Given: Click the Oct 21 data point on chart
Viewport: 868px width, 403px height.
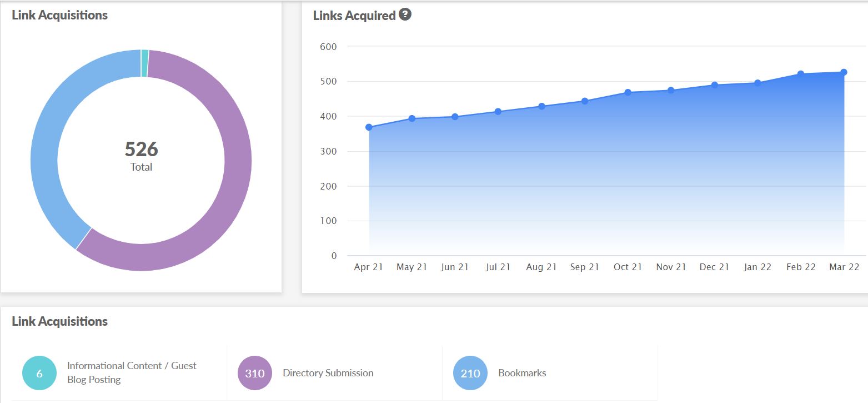Looking at the screenshot, I should (628, 92).
